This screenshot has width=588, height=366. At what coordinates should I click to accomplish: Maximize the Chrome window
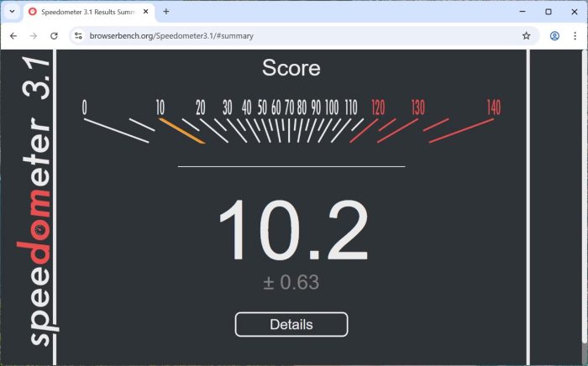(x=549, y=12)
